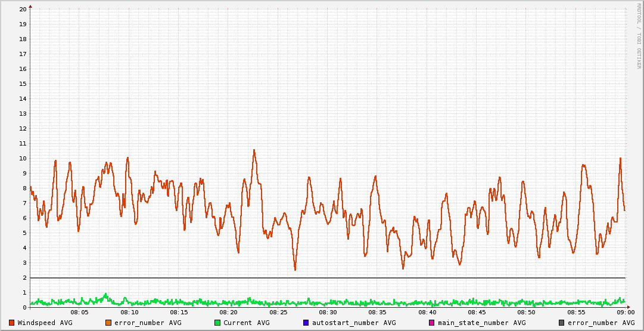Screen dimensions: 644x331
Task: Click the 08:45 time axis label
Action: click(x=477, y=312)
